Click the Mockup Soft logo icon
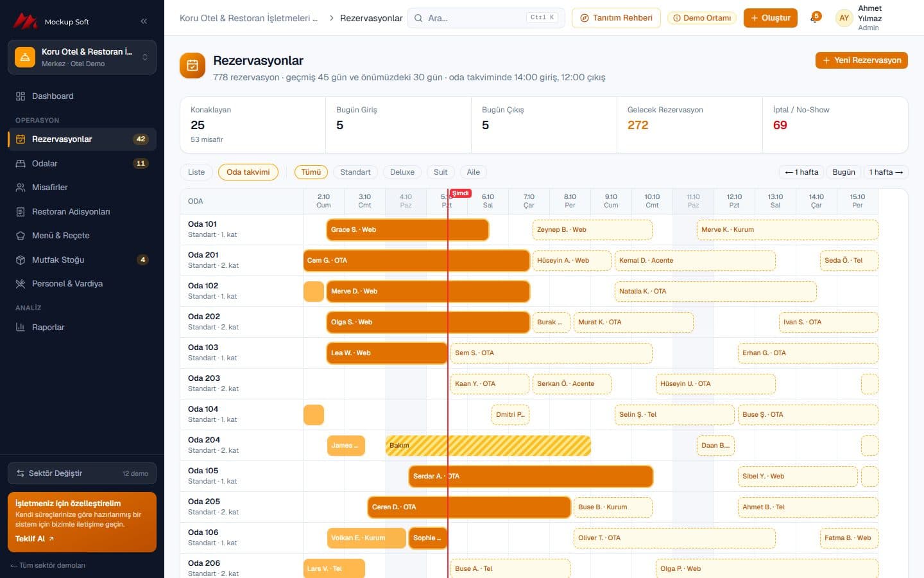This screenshot has width=924, height=578. (26, 21)
